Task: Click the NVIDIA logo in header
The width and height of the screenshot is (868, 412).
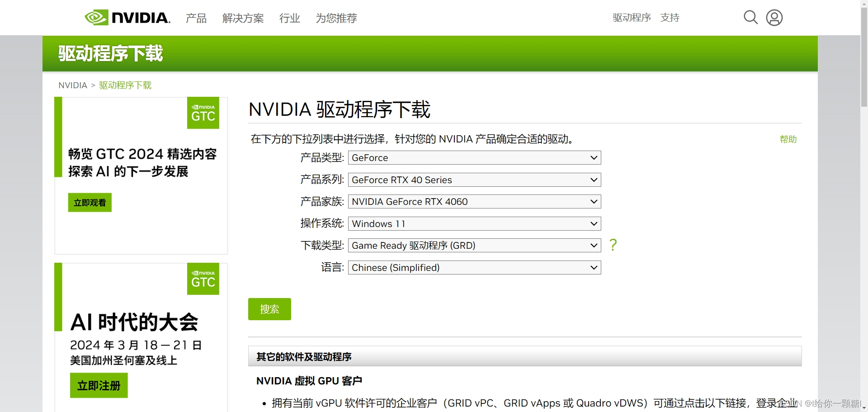Action: point(127,18)
